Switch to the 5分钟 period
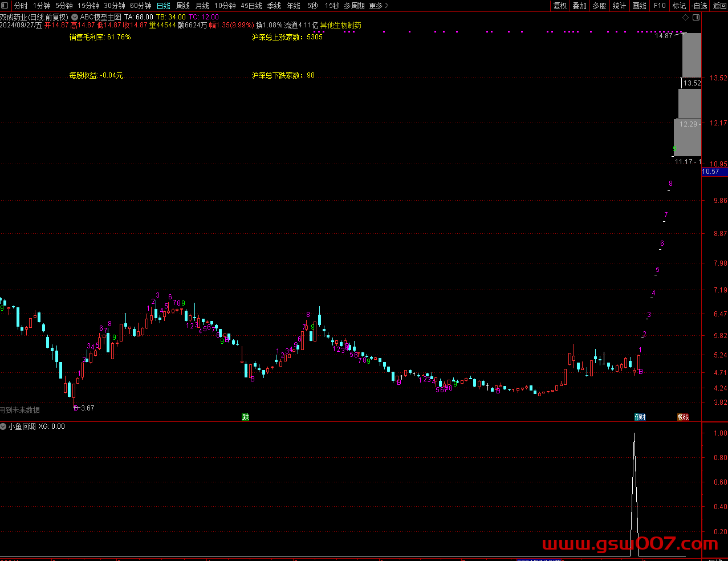The image size is (728, 561). pyautogui.click(x=64, y=6)
